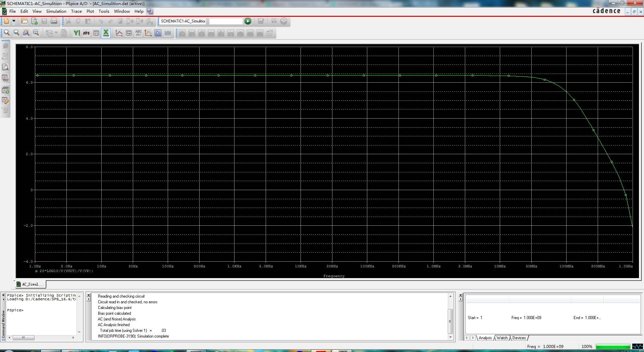Viewport: 644px width, 352px height.
Task: Click the Cut scissors icon
Action: pyautogui.click(x=68, y=21)
